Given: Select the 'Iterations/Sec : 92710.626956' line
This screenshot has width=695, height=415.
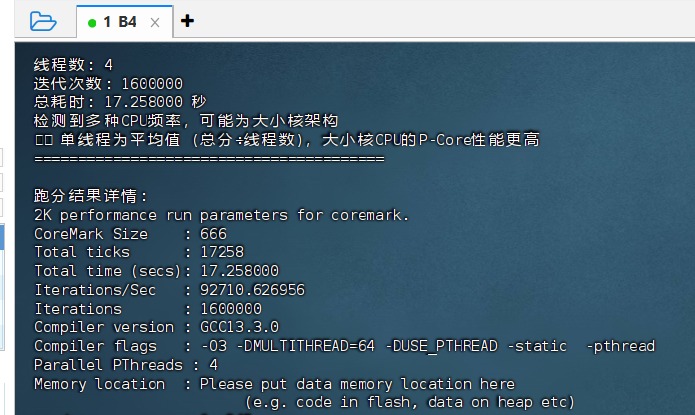Looking at the screenshot, I should 169,290.
